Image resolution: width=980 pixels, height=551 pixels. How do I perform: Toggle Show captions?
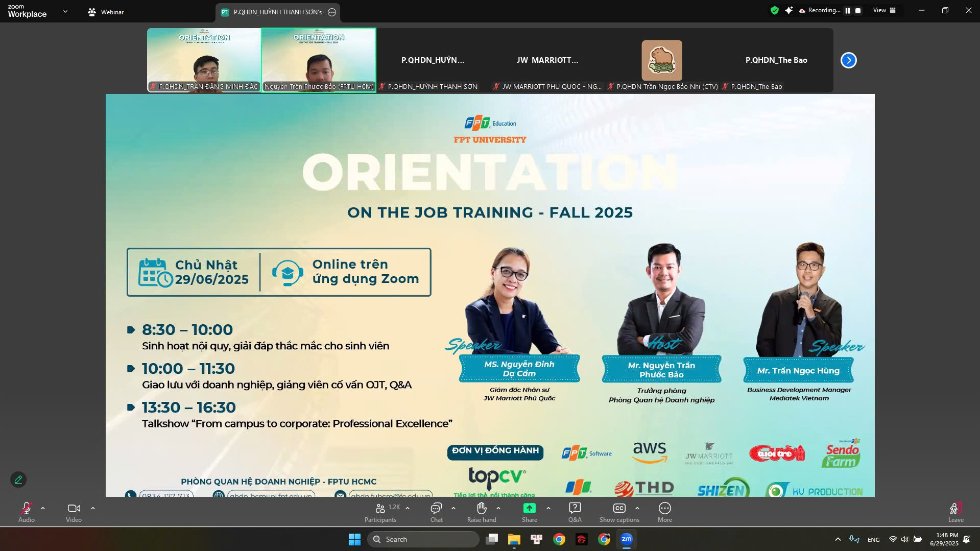[x=619, y=512]
